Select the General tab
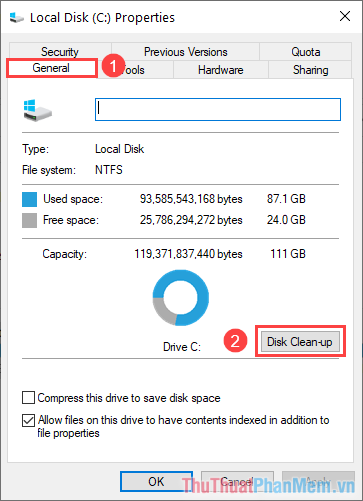Image resolution: width=363 pixels, height=501 pixels. point(52,68)
